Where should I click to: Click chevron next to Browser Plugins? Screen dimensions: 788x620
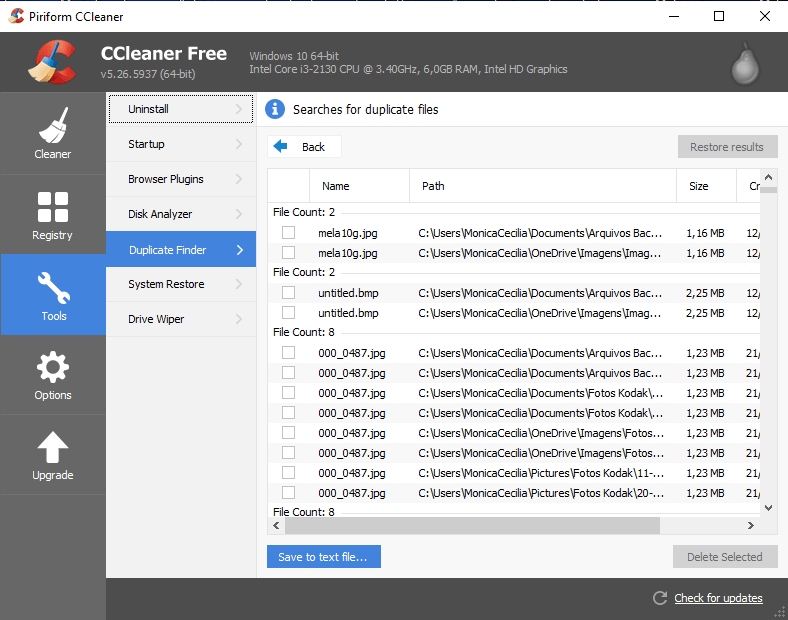[239, 179]
